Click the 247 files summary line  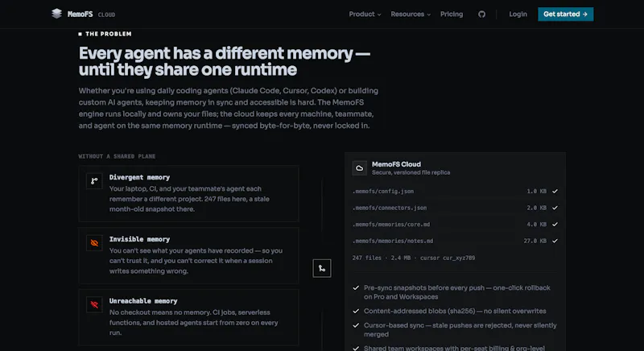click(414, 258)
